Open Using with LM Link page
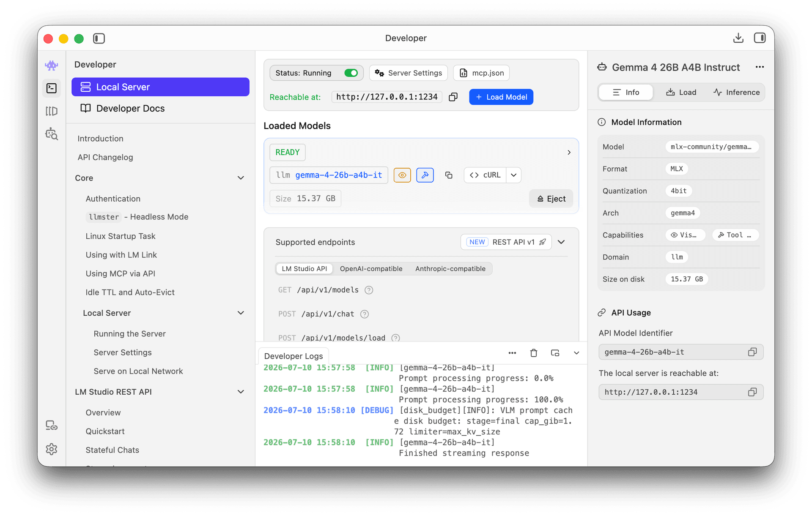Image resolution: width=812 pixels, height=516 pixels. click(x=121, y=255)
